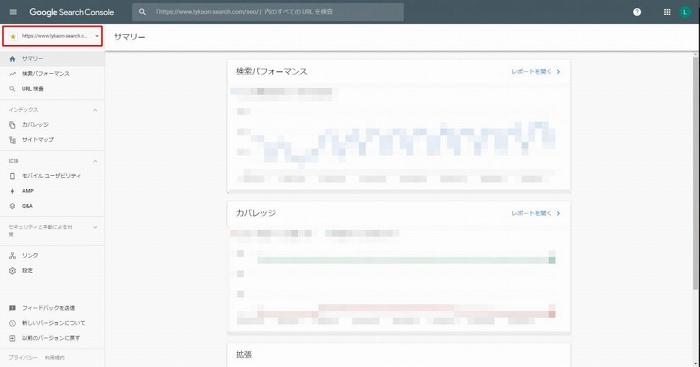Open report link on カバレッジ card
Image resolution: width=700 pixels, height=367 pixels.
tap(535, 213)
